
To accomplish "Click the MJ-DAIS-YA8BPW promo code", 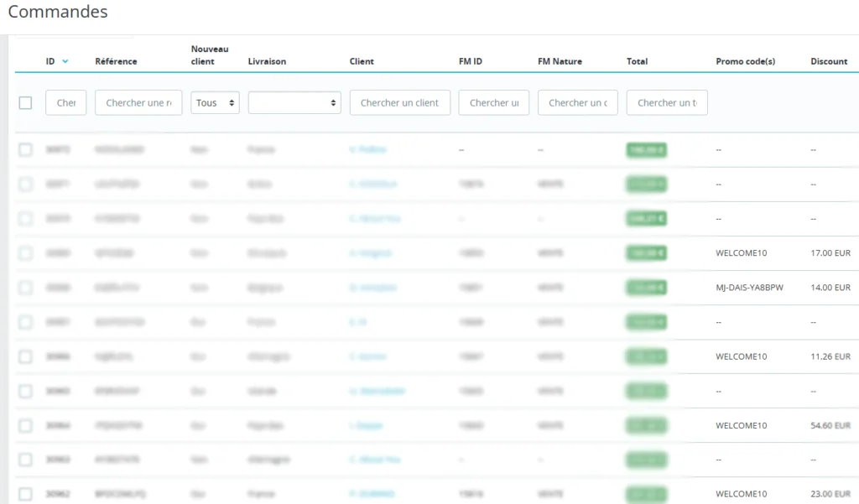I will tap(749, 288).
